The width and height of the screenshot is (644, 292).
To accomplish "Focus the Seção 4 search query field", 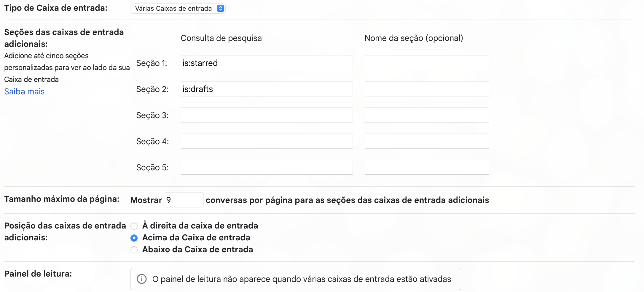I will click(266, 141).
